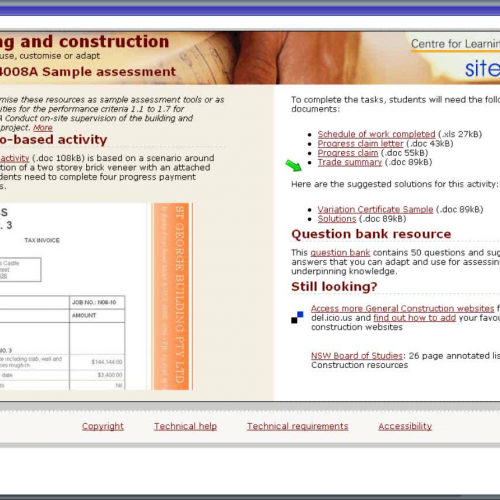Viewport: 500px width, 500px height.
Task: Open the Trade summary document link
Action: (350, 162)
